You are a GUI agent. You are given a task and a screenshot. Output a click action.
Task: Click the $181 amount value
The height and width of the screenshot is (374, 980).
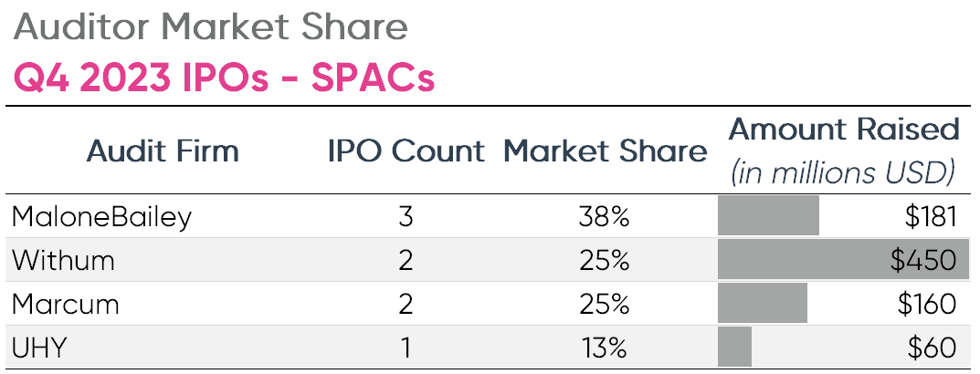click(x=928, y=216)
